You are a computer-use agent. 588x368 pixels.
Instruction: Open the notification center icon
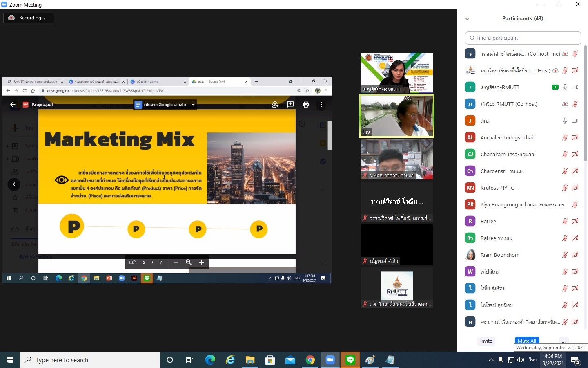coord(576,360)
